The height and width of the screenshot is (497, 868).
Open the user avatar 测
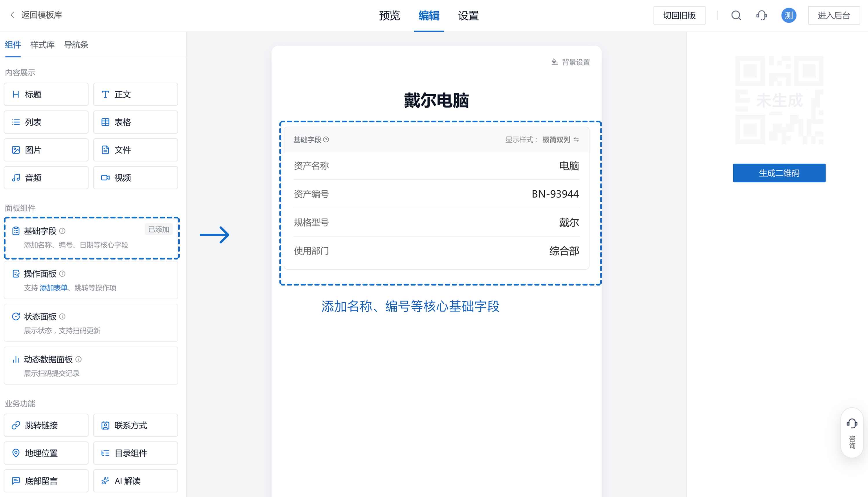click(x=789, y=15)
